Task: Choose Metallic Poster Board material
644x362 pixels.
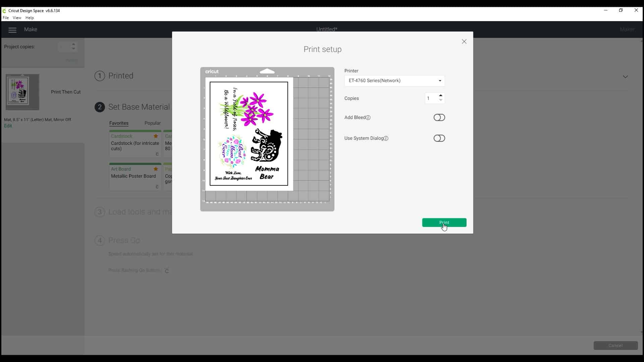Action: pos(135,177)
